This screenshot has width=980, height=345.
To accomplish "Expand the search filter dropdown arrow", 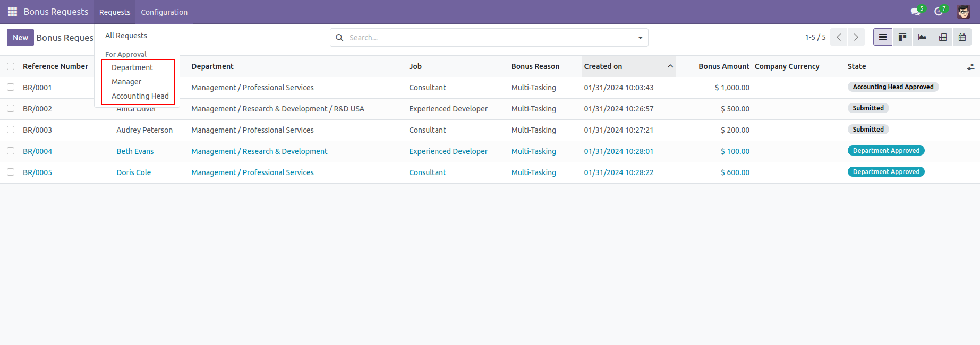I will [640, 38].
